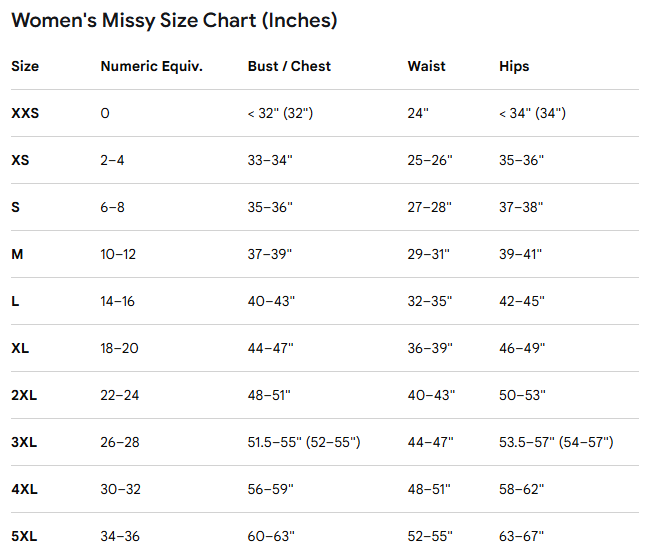Select the 5XL size row label
The height and width of the screenshot is (559, 653).
pos(24,537)
